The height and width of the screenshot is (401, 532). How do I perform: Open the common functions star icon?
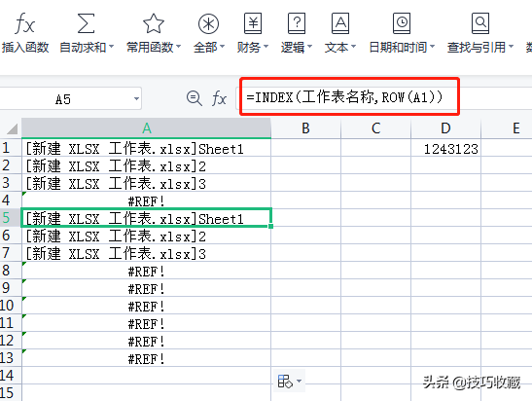click(154, 23)
